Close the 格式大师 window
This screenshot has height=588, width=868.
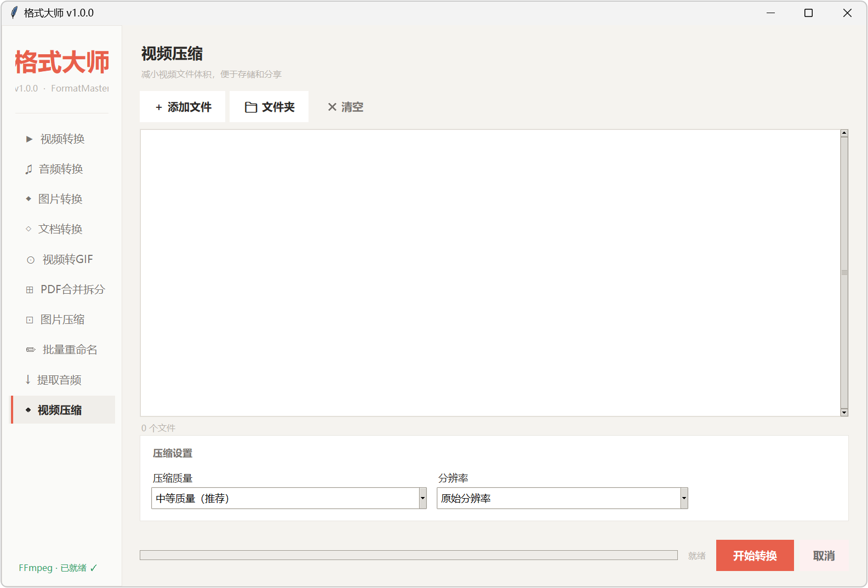pyautogui.click(x=847, y=13)
